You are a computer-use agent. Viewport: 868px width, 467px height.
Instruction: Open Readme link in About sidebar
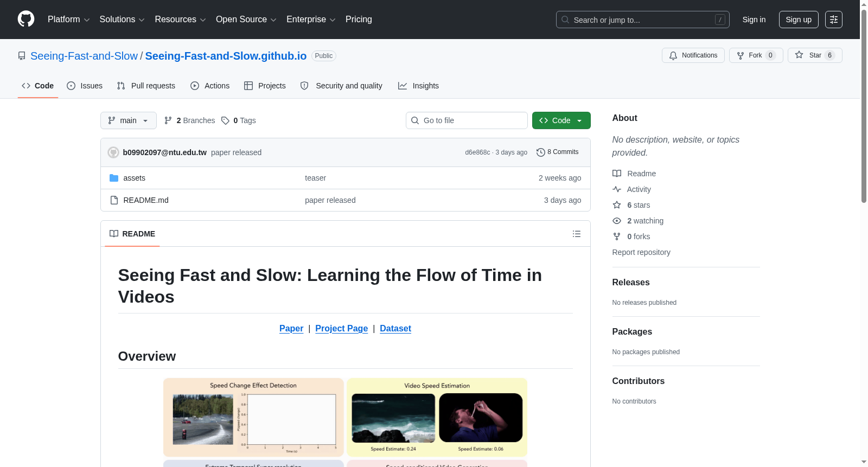(x=634, y=174)
